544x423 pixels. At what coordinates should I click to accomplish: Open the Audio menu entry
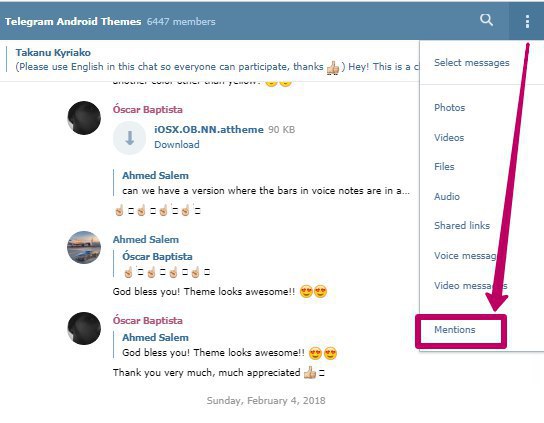coord(447,196)
